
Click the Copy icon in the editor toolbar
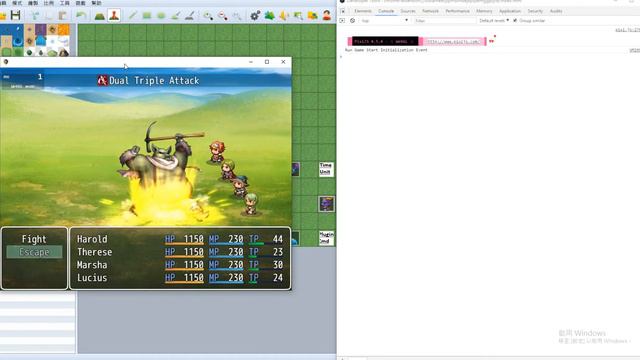click(x=49, y=16)
